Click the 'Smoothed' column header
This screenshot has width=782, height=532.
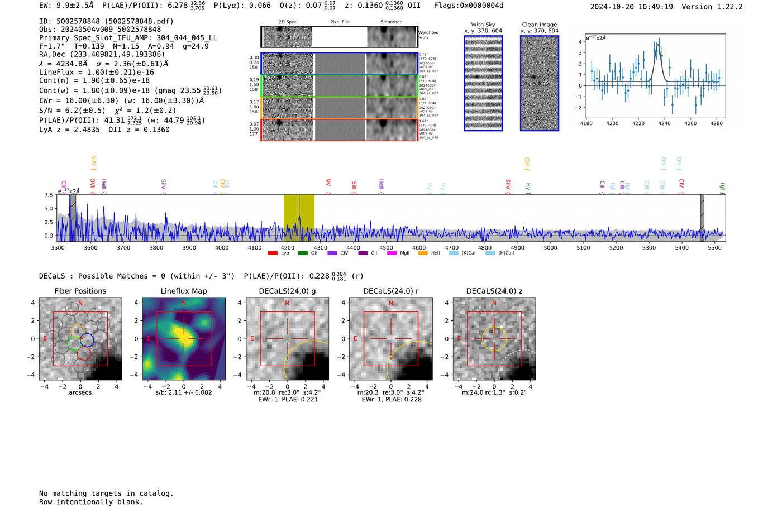click(392, 22)
